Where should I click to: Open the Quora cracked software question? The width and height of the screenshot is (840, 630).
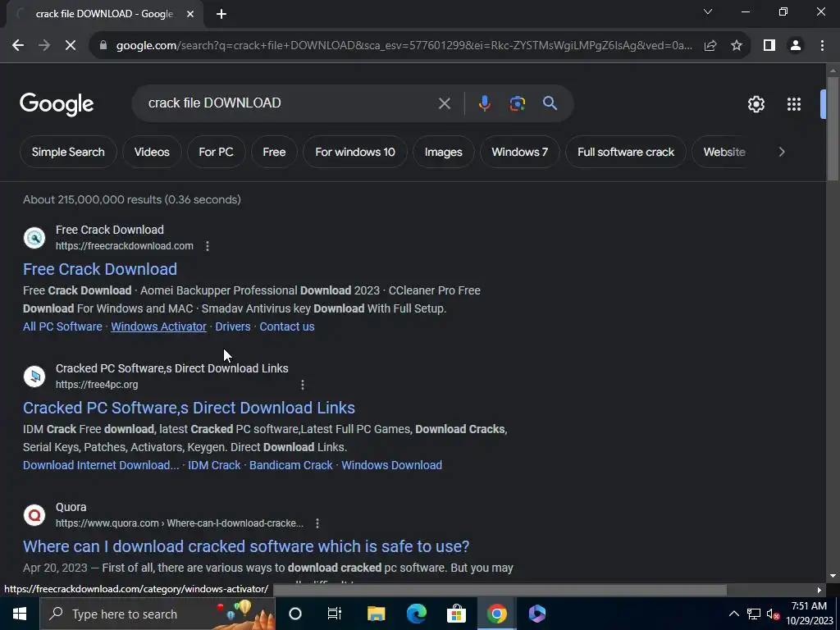tap(246, 546)
